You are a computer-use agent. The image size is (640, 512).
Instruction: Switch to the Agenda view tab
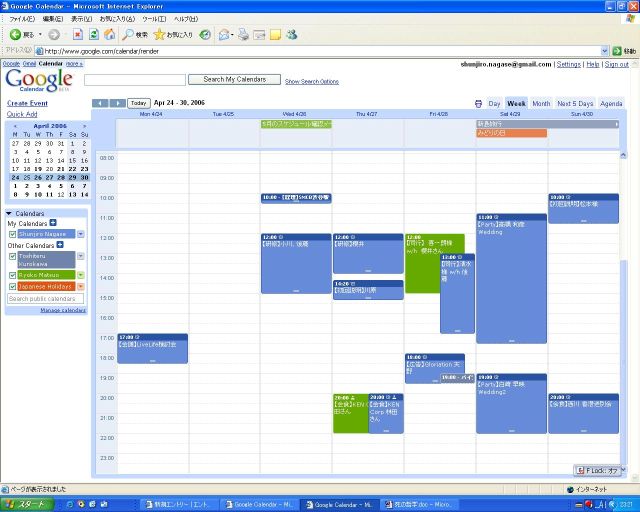pos(610,103)
